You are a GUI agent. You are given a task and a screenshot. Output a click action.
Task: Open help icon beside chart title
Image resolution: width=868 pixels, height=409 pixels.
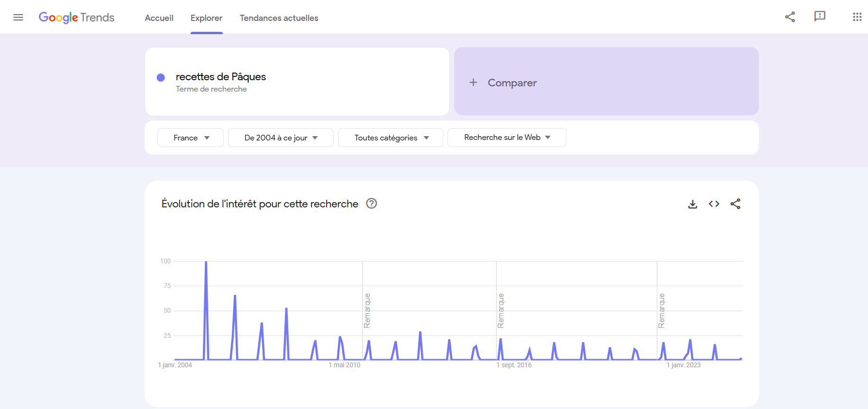372,204
